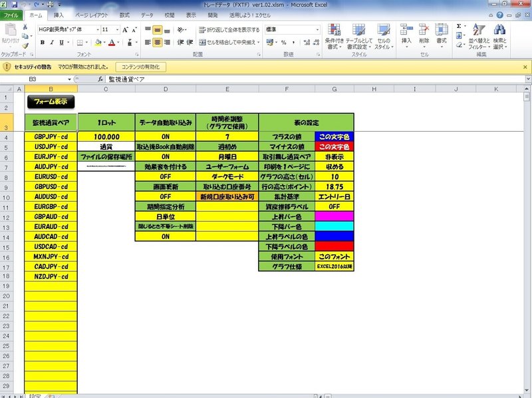Click the Decrease Font Size icon
532x398 pixels.
point(134,30)
